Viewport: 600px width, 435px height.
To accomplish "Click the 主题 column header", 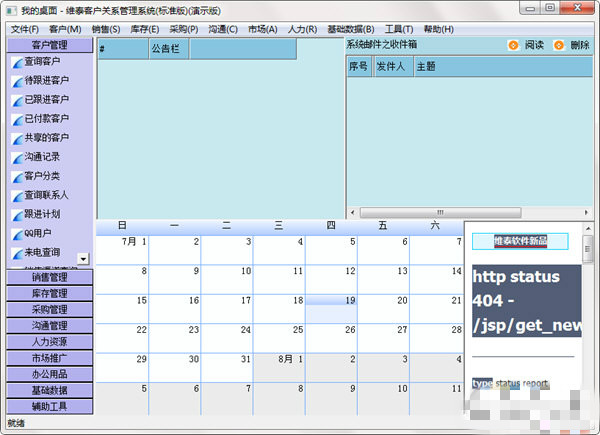I will 503,67.
